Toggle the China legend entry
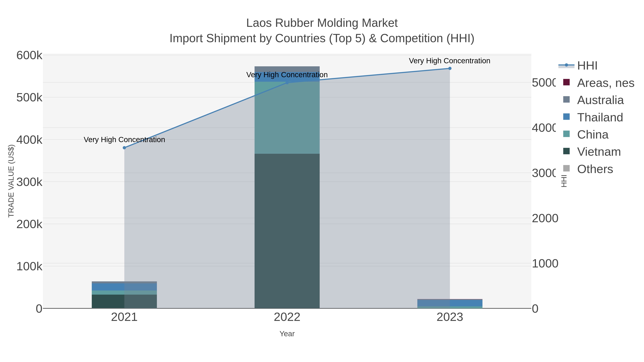644x362 pixels. click(x=585, y=134)
